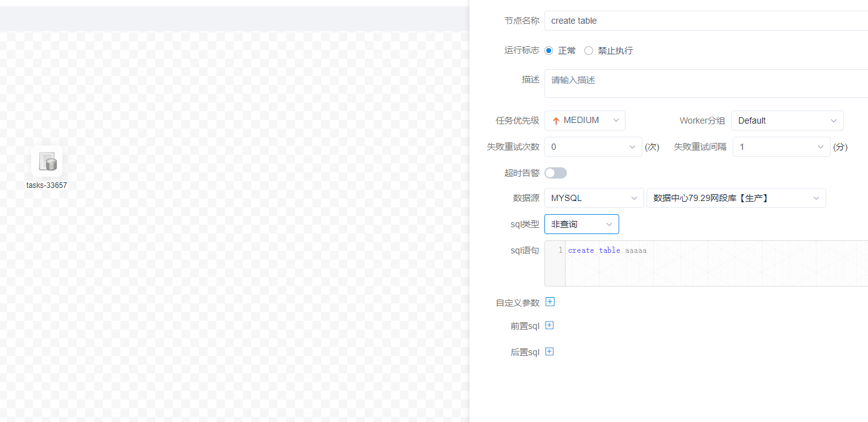Click the sql类型 label
Viewport: 868px width, 422px height.
(525, 224)
